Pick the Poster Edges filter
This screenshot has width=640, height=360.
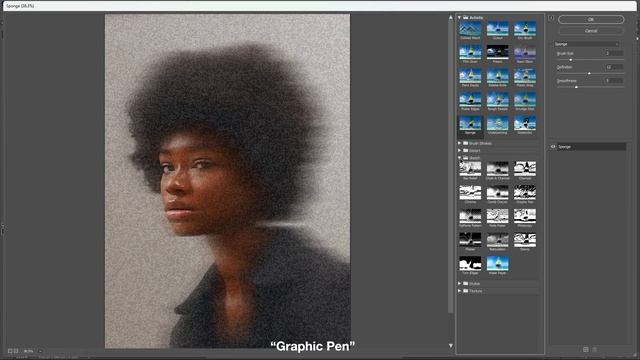click(470, 101)
